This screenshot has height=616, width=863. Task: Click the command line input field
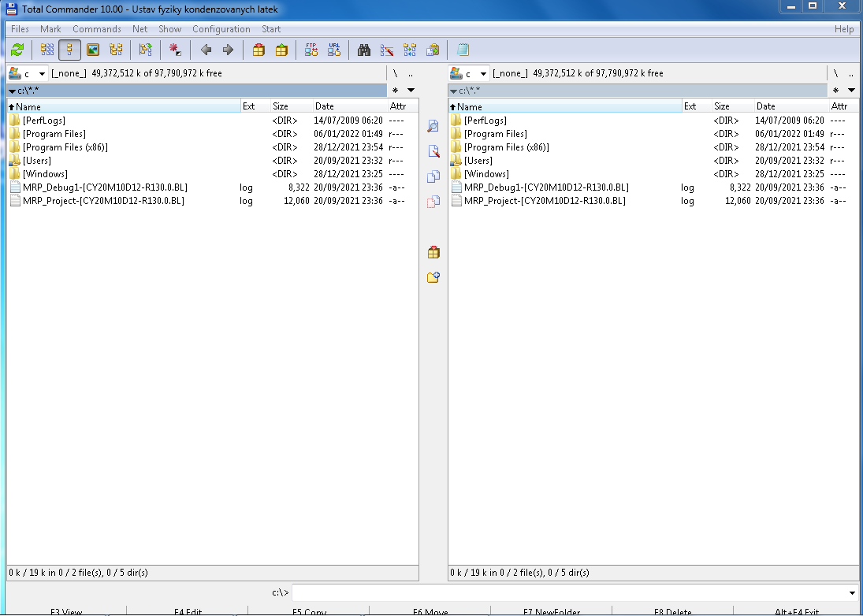point(569,592)
